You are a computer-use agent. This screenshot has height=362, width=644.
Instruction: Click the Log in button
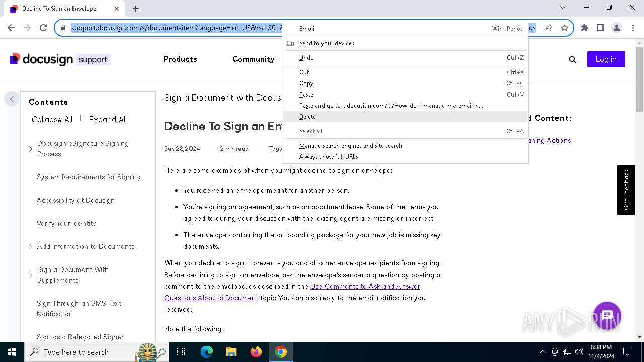606,59
